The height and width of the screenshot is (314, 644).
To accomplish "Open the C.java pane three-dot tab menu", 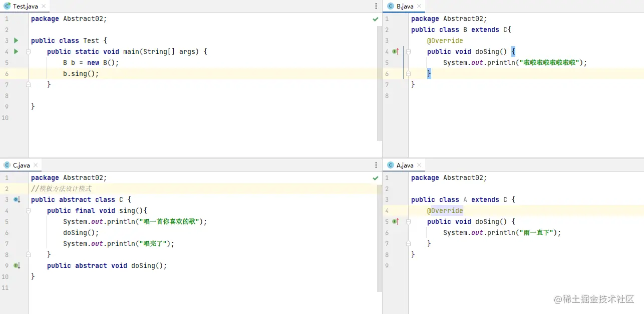I will click(376, 165).
